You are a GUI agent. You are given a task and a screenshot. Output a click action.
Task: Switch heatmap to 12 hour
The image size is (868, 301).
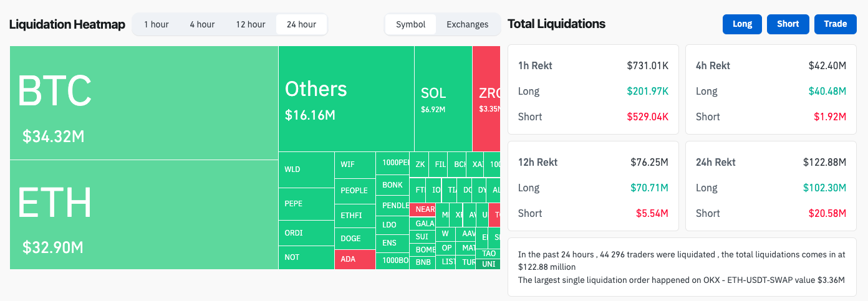point(250,24)
